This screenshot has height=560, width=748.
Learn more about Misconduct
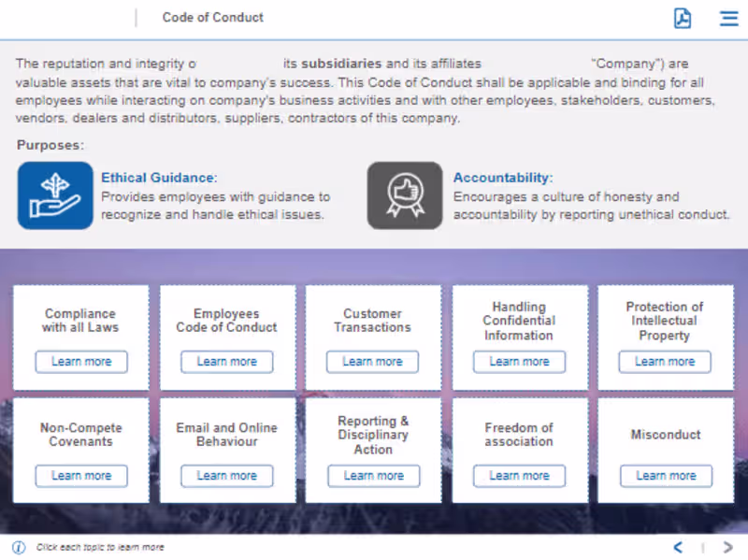point(666,476)
